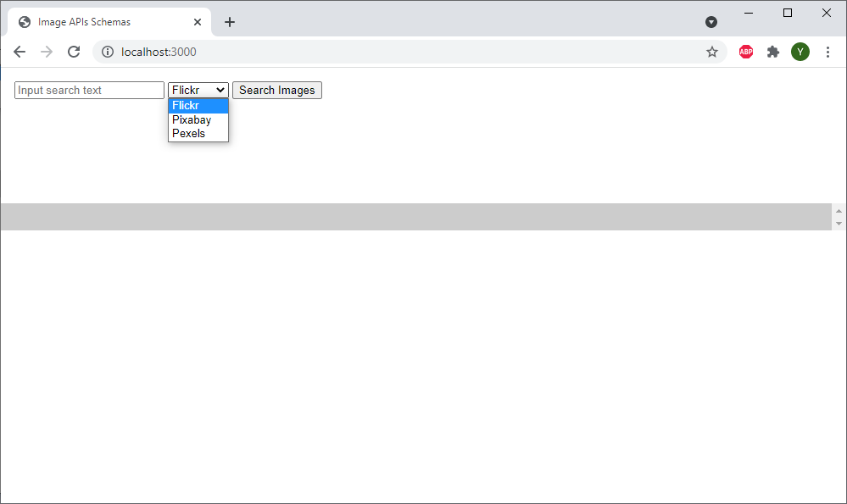Open a new browser tab

click(230, 22)
